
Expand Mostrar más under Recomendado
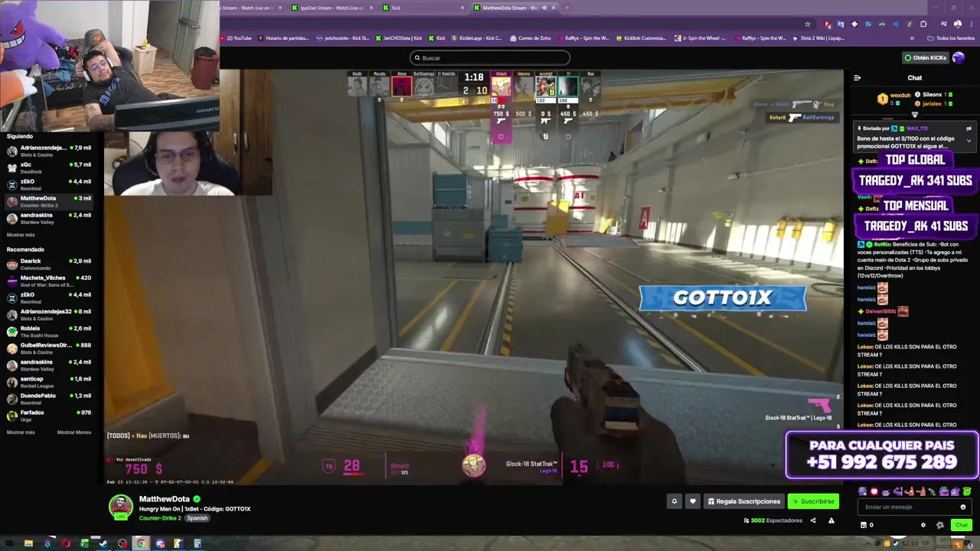(21, 432)
